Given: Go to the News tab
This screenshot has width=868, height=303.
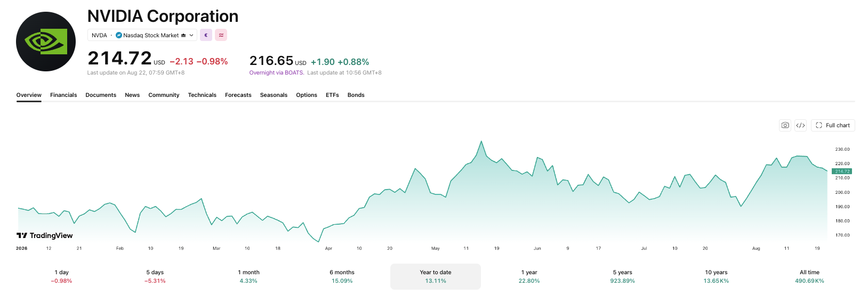Looking at the screenshot, I should pyautogui.click(x=132, y=95).
